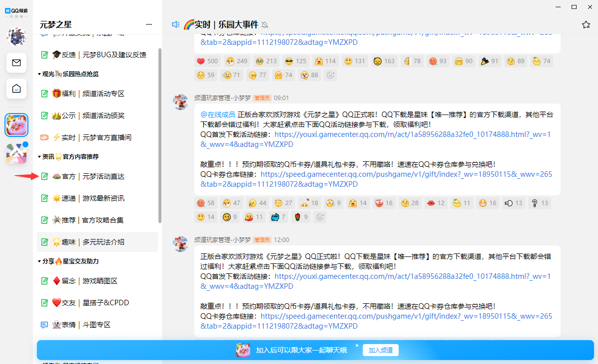The width and height of the screenshot is (598, 364).
Task: Add a reaction under the first message
Action: tap(330, 75)
